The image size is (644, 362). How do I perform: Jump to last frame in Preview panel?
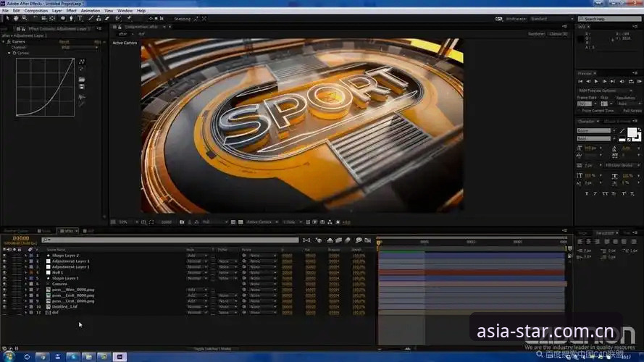[613, 82]
